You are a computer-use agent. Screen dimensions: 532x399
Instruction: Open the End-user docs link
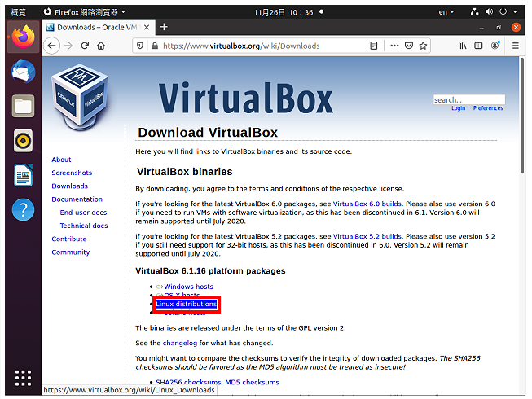click(83, 213)
